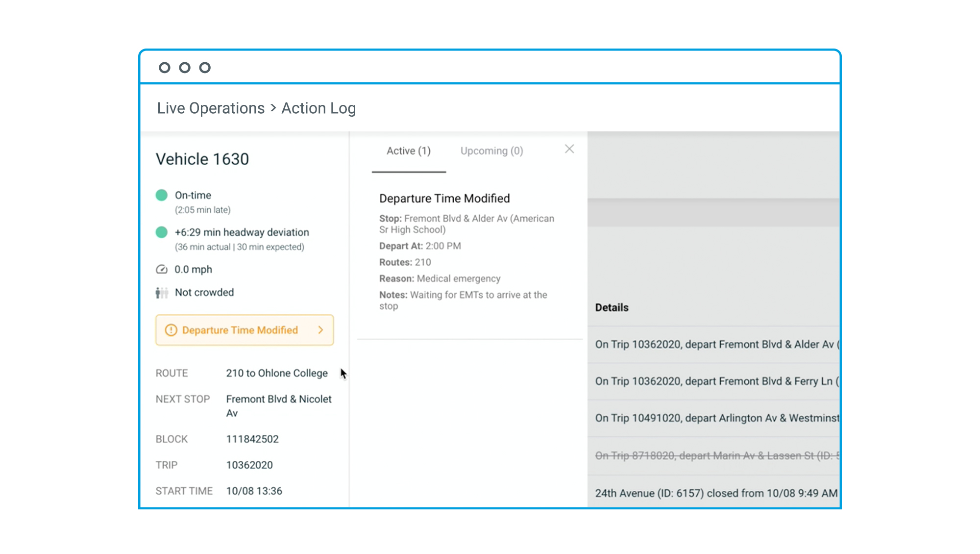Expand the Departure Time Modified chevron arrow
Viewport: 980px width, 554px height.
pyautogui.click(x=320, y=330)
